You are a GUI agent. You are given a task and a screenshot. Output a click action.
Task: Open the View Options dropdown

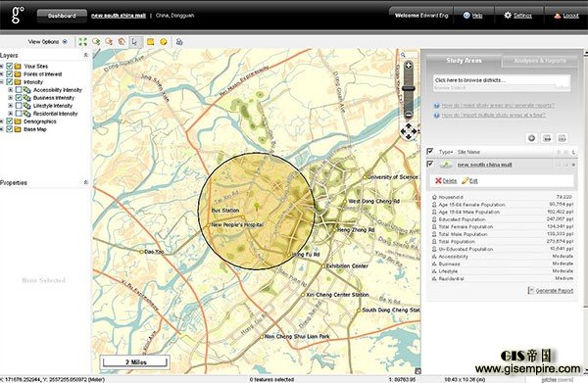click(48, 42)
